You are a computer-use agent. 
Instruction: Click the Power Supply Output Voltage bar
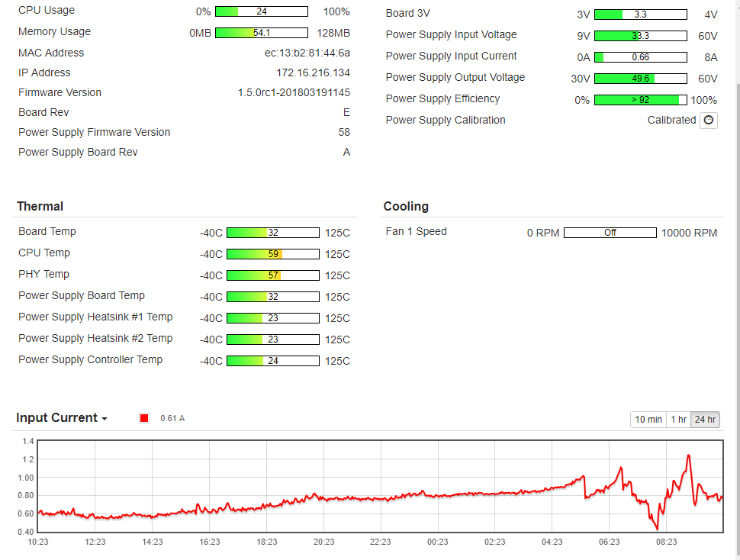click(640, 79)
